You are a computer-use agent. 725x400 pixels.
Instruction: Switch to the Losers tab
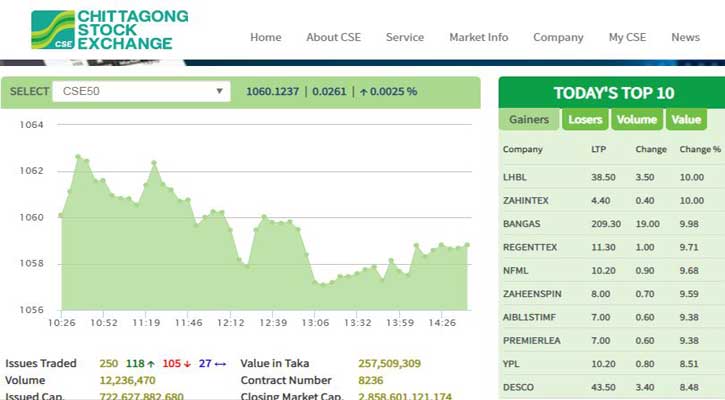585,120
